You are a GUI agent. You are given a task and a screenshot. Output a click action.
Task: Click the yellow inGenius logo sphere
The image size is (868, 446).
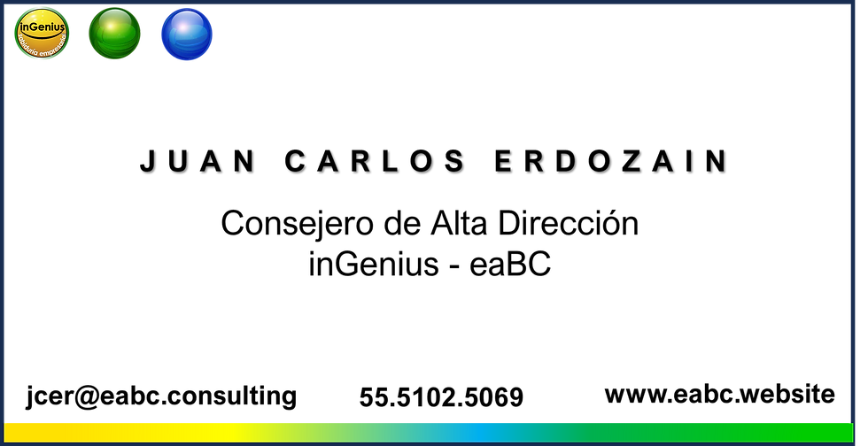point(42,34)
